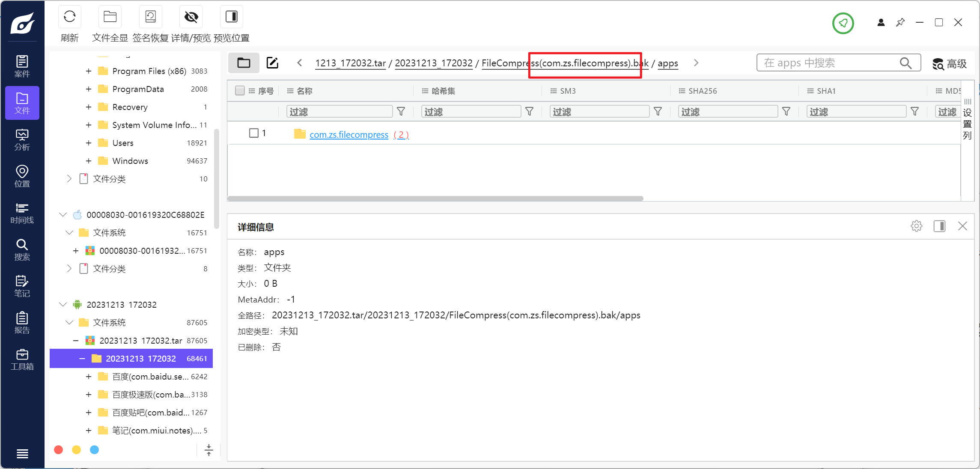
Task: Expand the 百度贴吧 folder
Action: 88,413
